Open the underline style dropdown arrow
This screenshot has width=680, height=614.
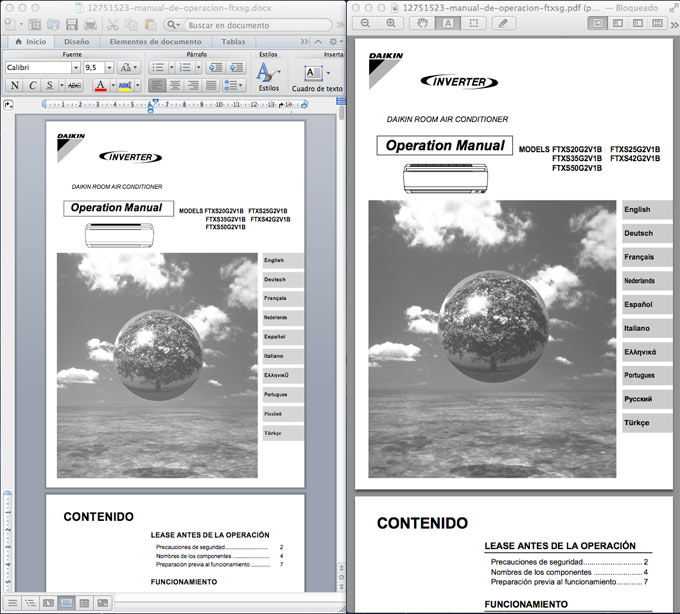coord(62,85)
